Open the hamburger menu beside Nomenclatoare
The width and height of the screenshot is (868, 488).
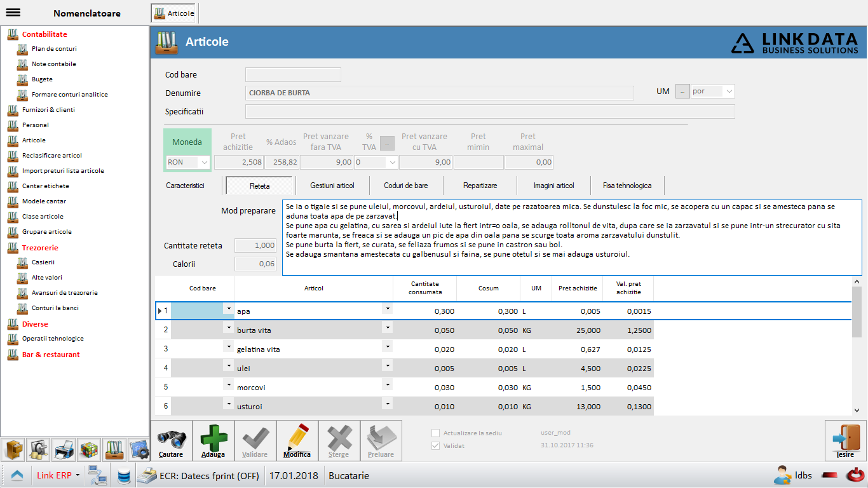point(13,13)
